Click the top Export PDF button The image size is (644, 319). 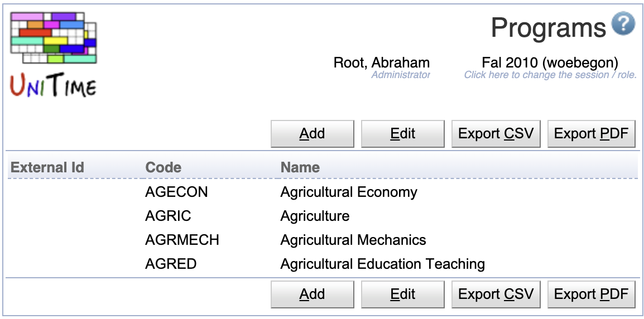[592, 134]
